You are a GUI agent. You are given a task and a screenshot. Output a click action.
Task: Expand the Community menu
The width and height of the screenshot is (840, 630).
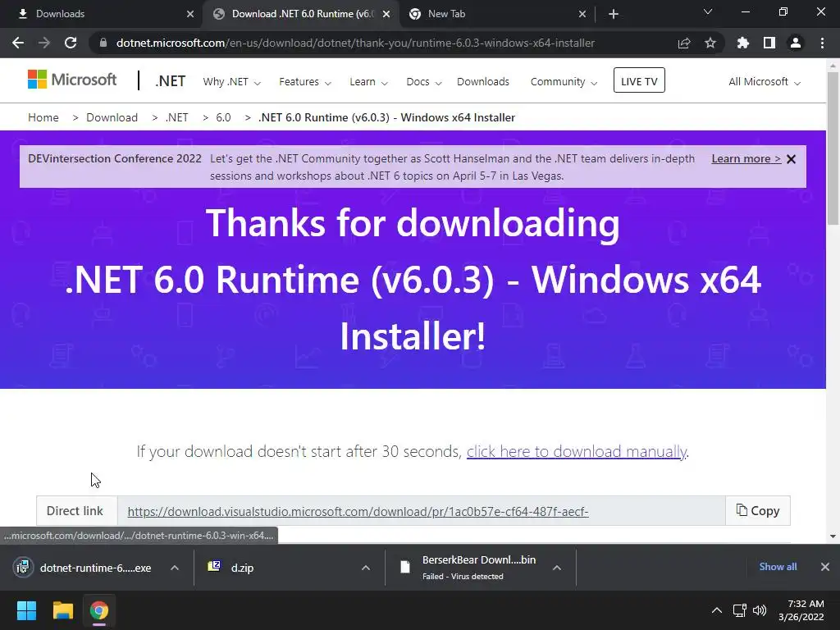pos(564,82)
